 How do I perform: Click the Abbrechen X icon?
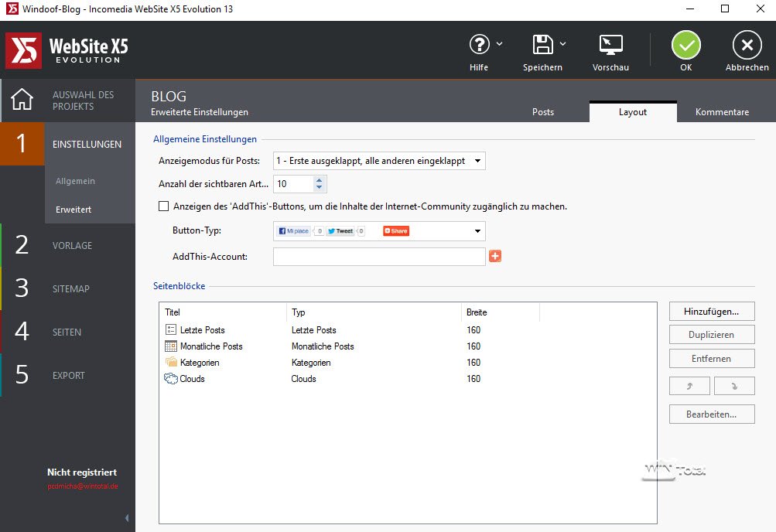[x=747, y=46]
